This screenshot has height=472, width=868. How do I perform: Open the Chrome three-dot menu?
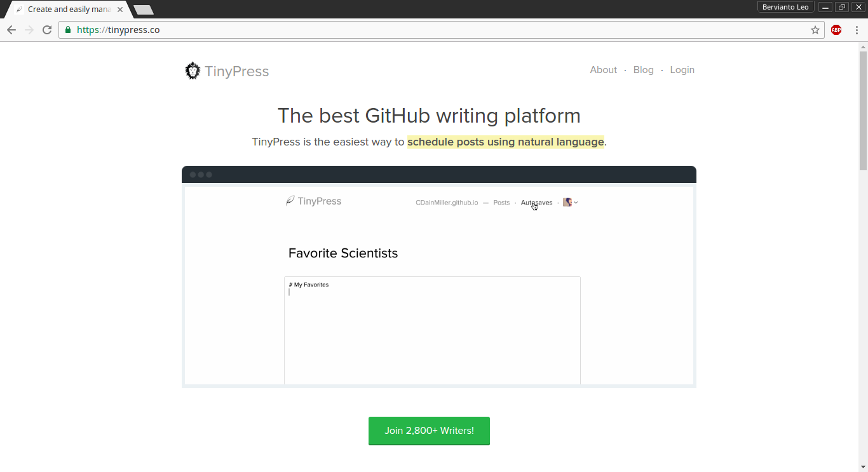857,30
